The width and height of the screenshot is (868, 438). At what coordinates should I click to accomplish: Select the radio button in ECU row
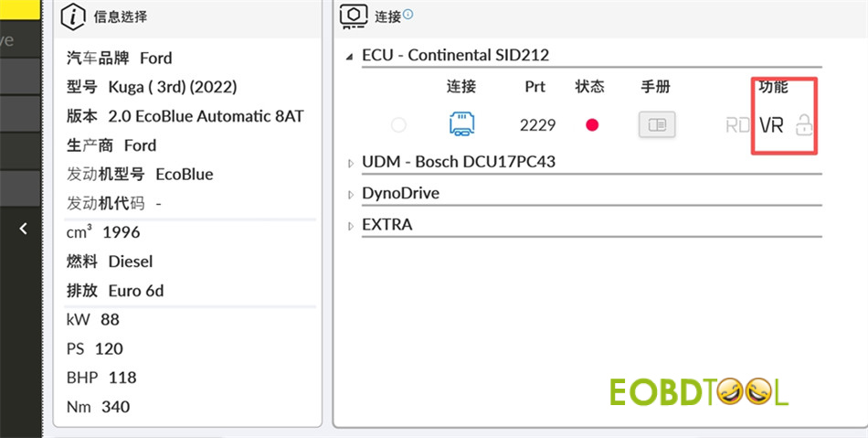point(398,124)
